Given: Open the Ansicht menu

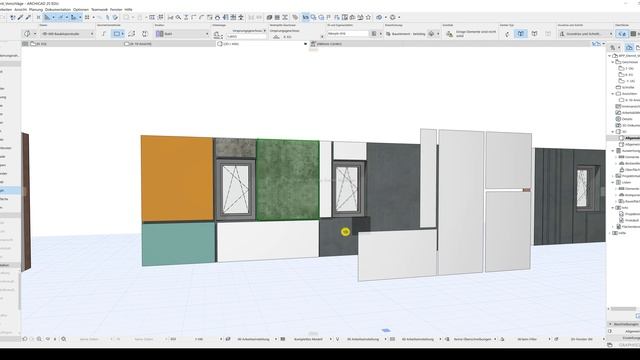Looking at the screenshot, I should pos(20,9).
